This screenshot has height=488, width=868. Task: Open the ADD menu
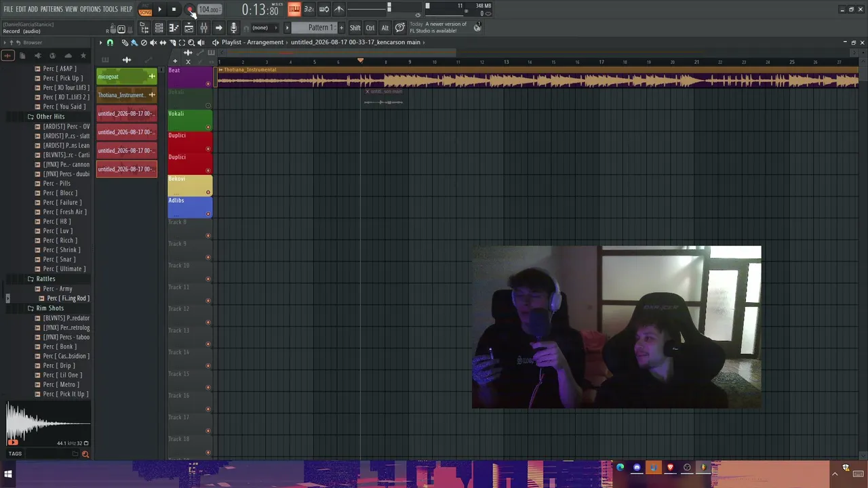tap(33, 9)
